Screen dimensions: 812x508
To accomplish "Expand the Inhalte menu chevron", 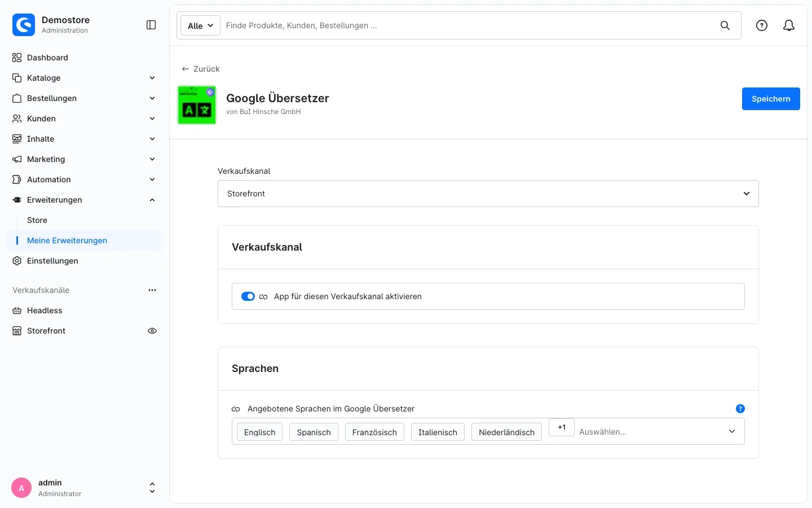I will [x=152, y=139].
